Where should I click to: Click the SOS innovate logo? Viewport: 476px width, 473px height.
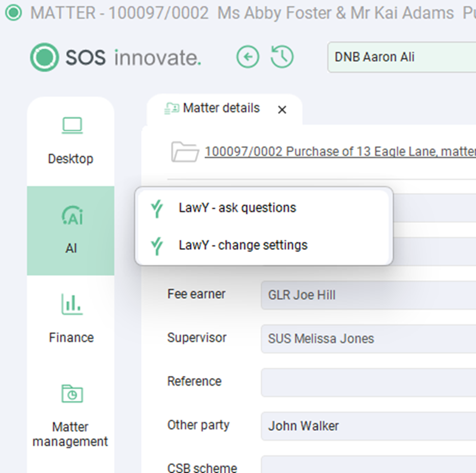(x=116, y=57)
